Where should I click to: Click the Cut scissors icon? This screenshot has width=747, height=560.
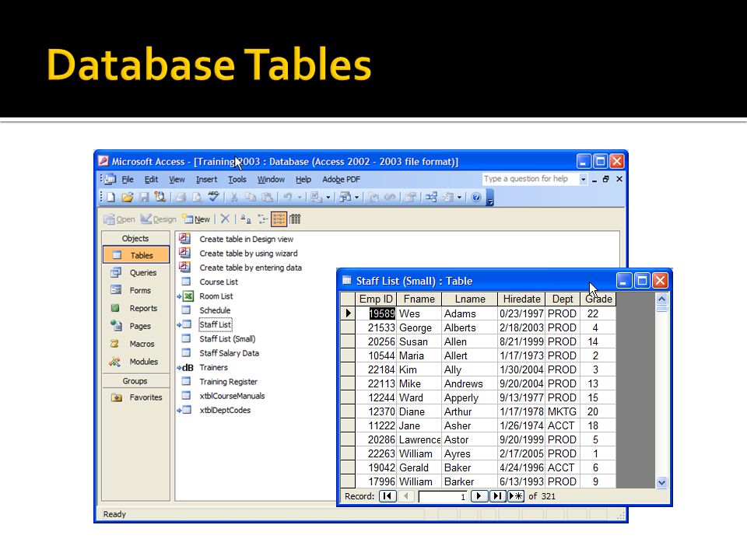pos(234,197)
